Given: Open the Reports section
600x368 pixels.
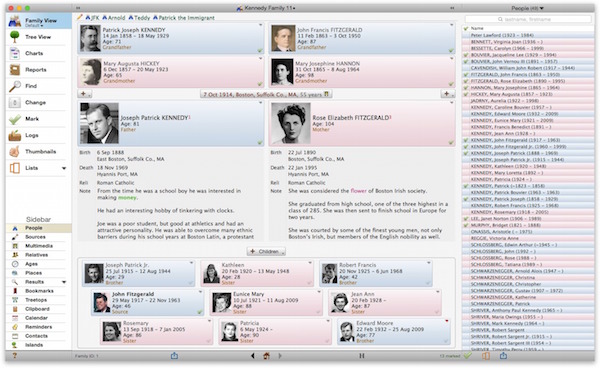Looking at the screenshot, I should [35, 70].
